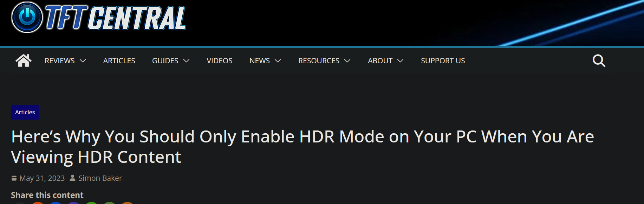This screenshot has height=204, width=644.
Task: Open the Guides menu item
Action: pyautogui.click(x=165, y=60)
